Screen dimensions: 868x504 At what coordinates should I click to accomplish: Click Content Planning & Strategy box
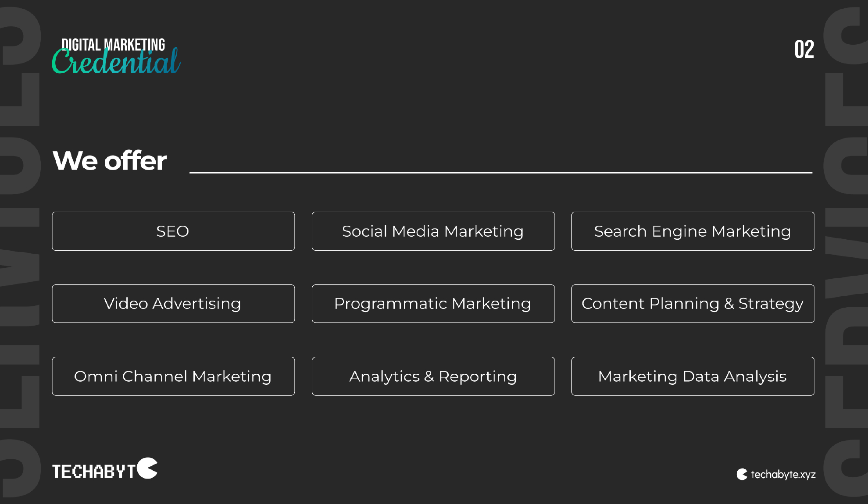tap(693, 304)
